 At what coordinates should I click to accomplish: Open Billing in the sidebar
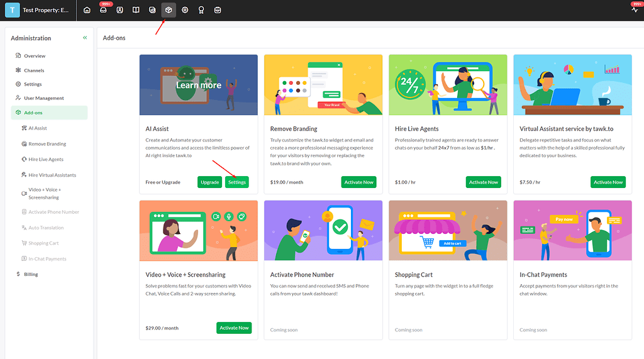pyautogui.click(x=31, y=274)
